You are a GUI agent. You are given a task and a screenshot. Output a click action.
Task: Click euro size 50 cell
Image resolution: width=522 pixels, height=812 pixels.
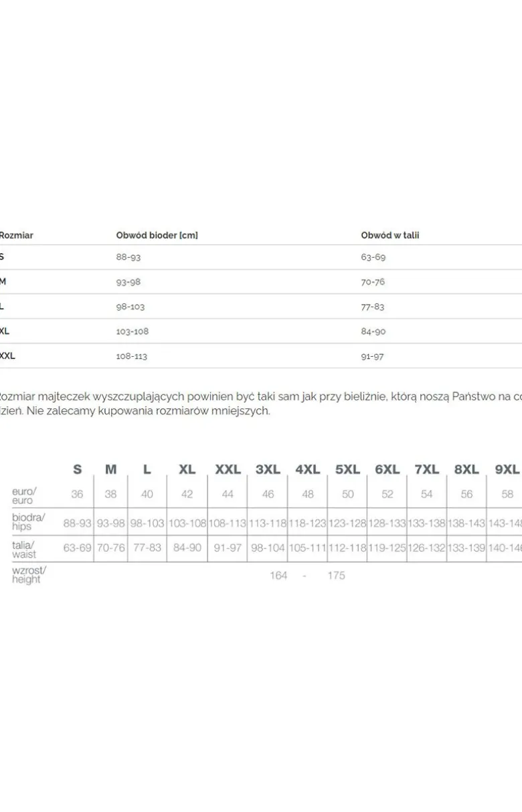point(348,494)
